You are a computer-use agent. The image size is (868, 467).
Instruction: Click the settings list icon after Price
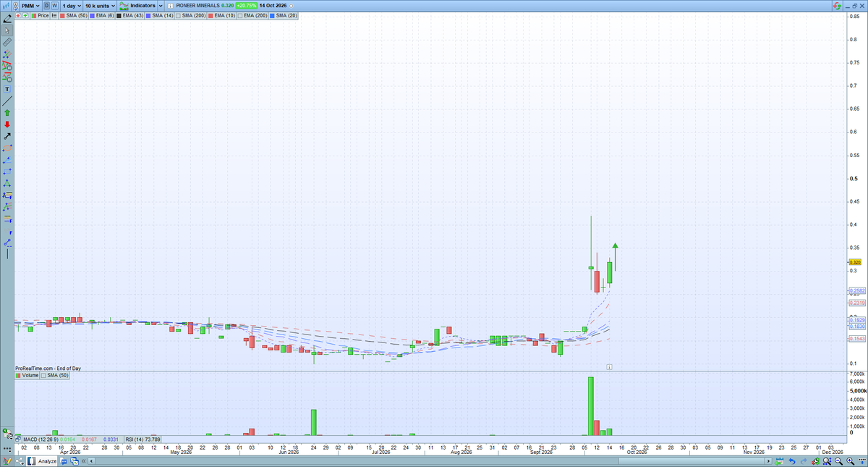(54, 15)
